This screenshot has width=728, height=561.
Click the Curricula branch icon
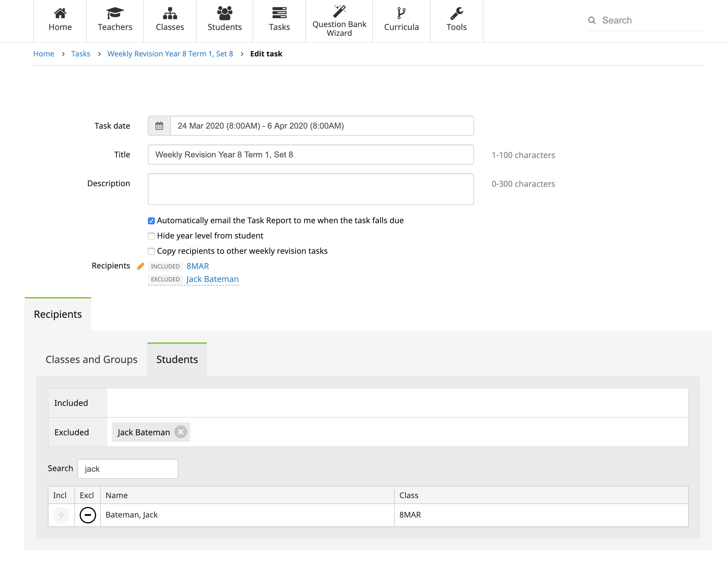point(401,13)
